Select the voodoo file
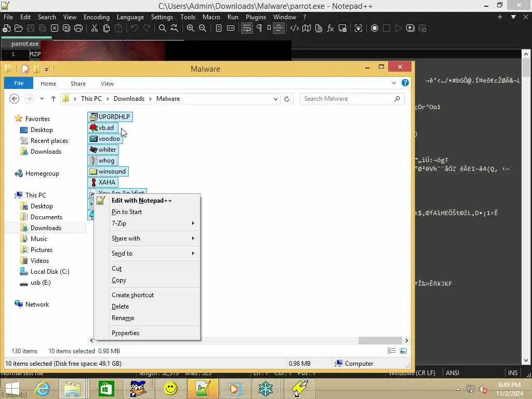532x399 pixels. tap(105, 139)
